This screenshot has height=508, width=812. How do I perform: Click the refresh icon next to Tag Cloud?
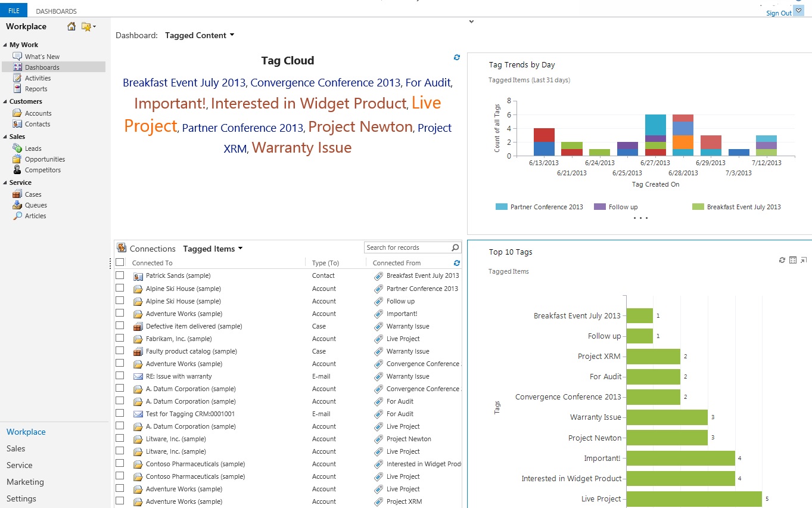click(457, 57)
